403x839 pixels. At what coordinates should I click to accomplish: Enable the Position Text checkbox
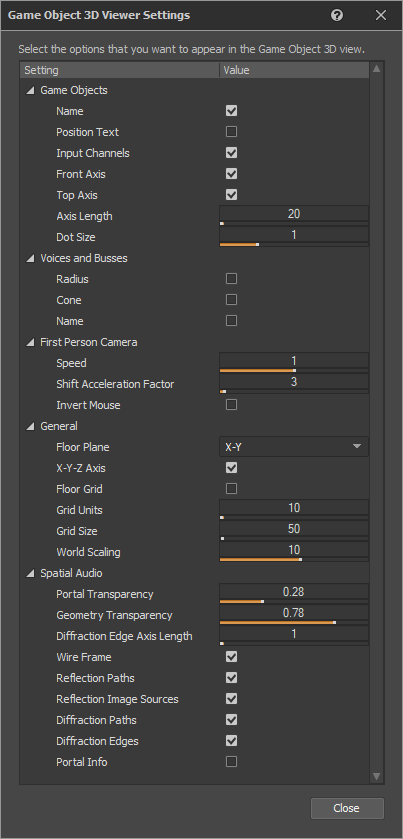click(x=231, y=132)
